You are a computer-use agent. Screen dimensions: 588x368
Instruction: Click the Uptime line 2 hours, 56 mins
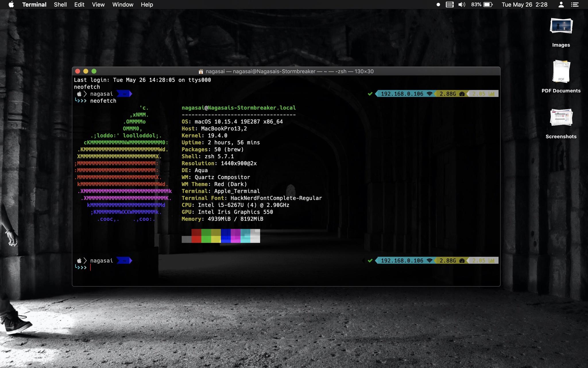pyautogui.click(x=220, y=142)
